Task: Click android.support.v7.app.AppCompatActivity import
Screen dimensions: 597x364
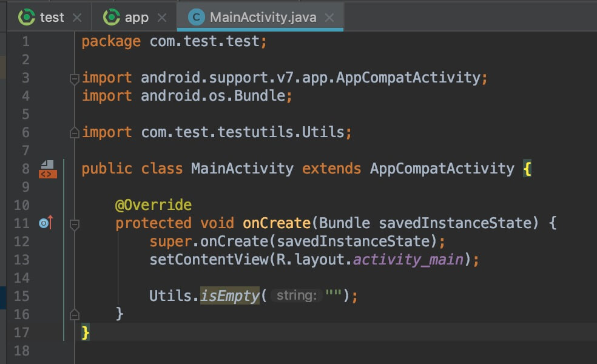Action: click(x=311, y=78)
